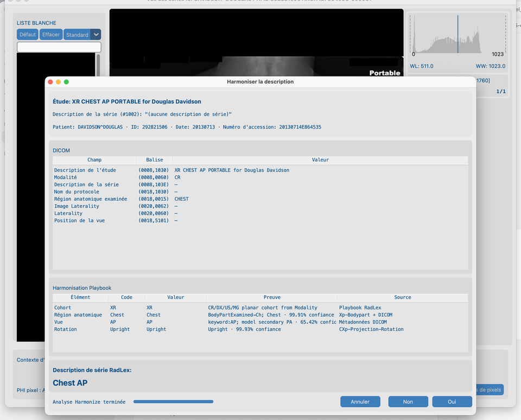The width and height of the screenshot is (521, 420).
Task: Click the CR modality value
Action: coord(177,177)
